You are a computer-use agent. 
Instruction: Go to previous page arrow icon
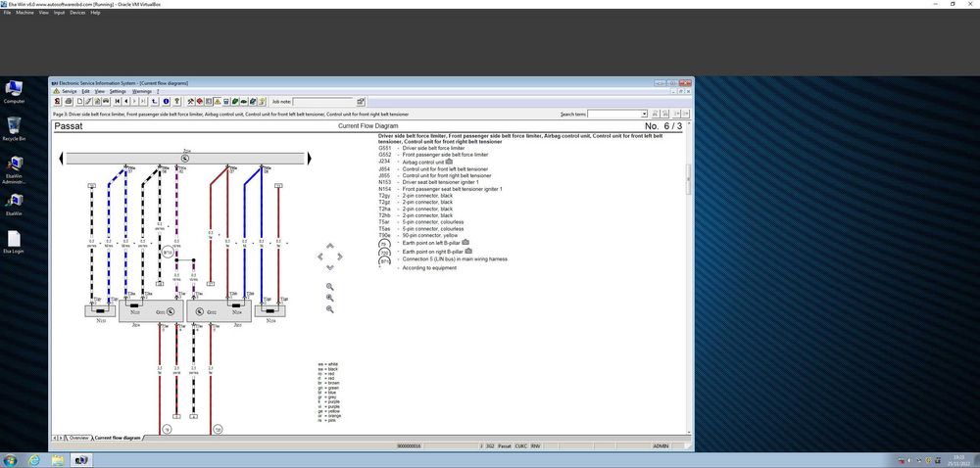click(x=126, y=101)
